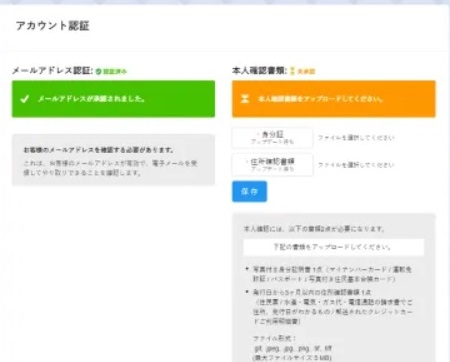Click the hourglass icon beside 本人確認書類 heading
This screenshot has height=362, width=450.
[292, 71]
